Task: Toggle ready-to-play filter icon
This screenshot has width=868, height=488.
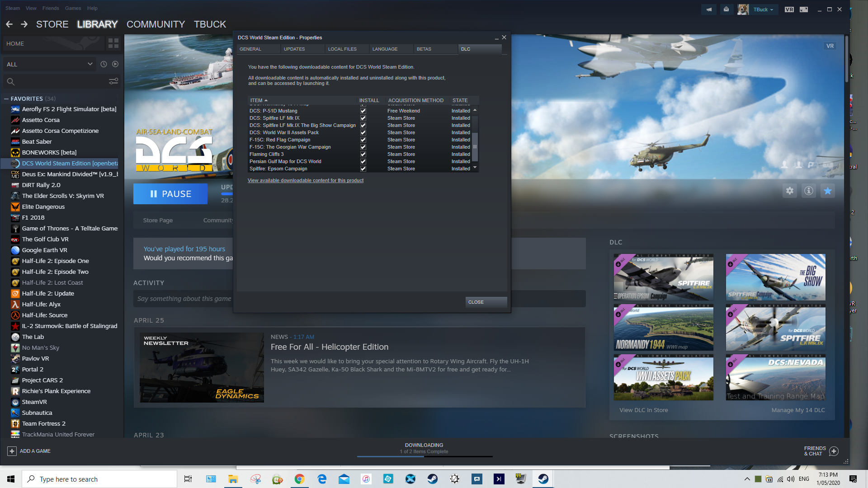Action: (115, 64)
